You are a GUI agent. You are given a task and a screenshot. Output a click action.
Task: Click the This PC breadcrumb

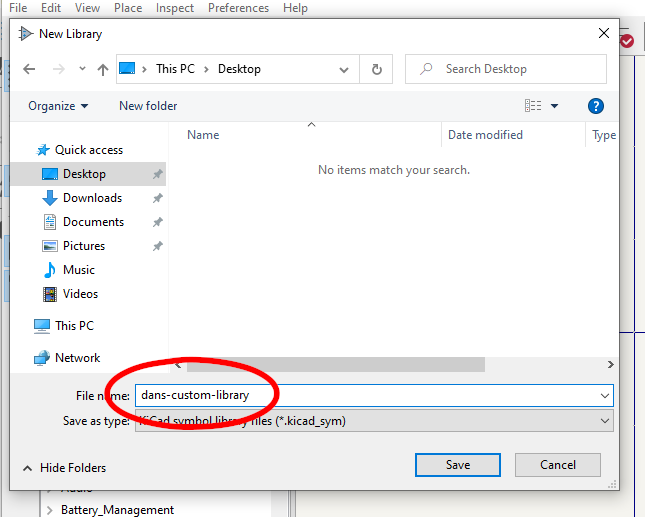[175, 69]
